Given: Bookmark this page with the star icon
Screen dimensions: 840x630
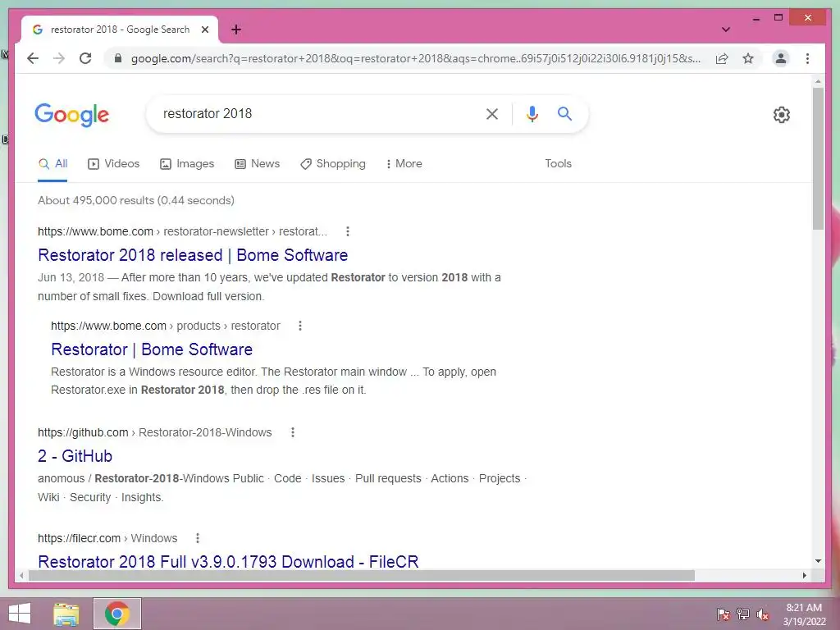Looking at the screenshot, I should [x=748, y=58].
